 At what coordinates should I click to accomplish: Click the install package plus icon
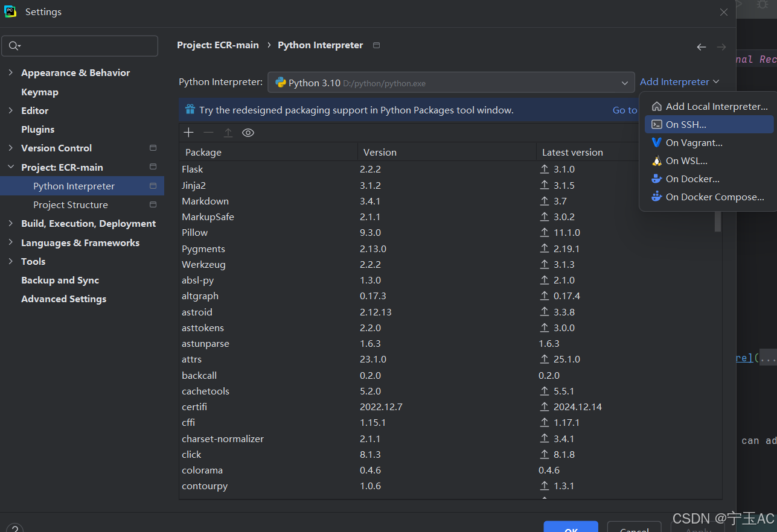[189, 133]
